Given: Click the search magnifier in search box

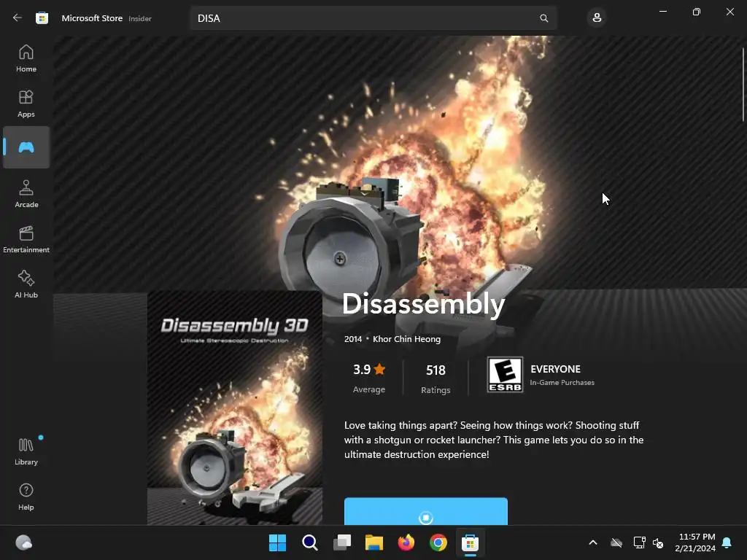Looking at the screenshot, I should tap(543, 18).
